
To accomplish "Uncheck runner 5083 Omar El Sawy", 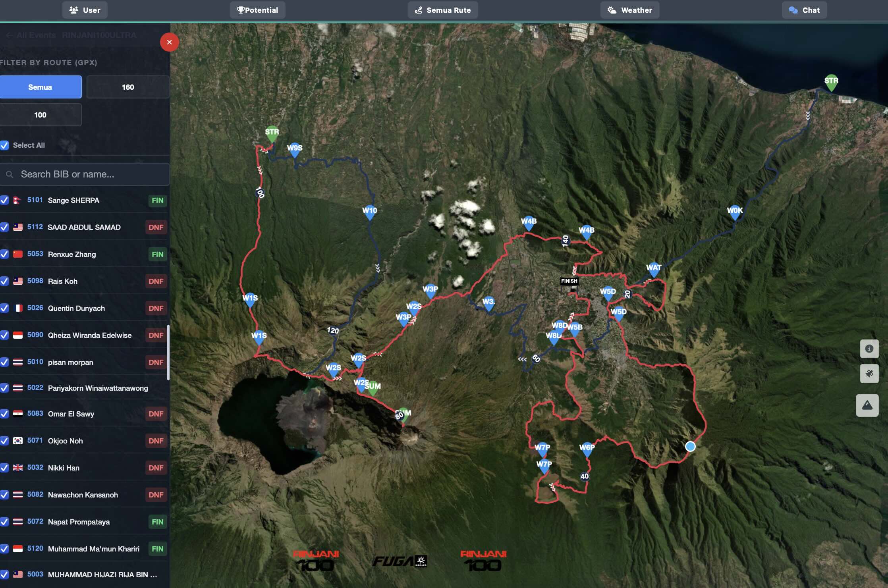I will 4,414.
